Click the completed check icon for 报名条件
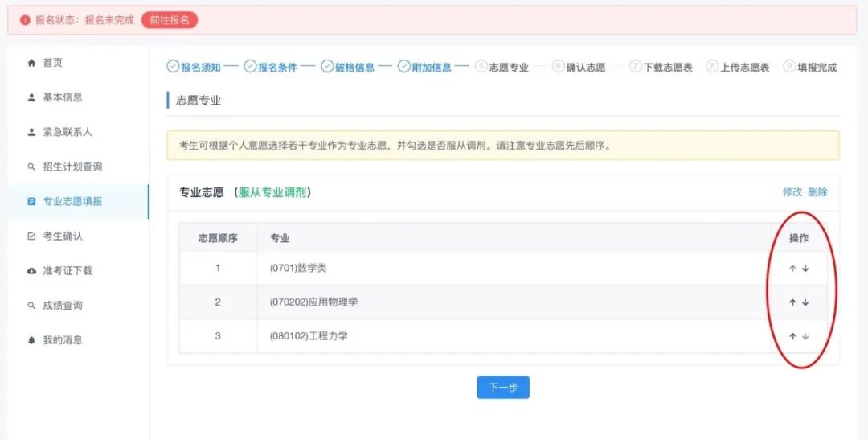 250,67
